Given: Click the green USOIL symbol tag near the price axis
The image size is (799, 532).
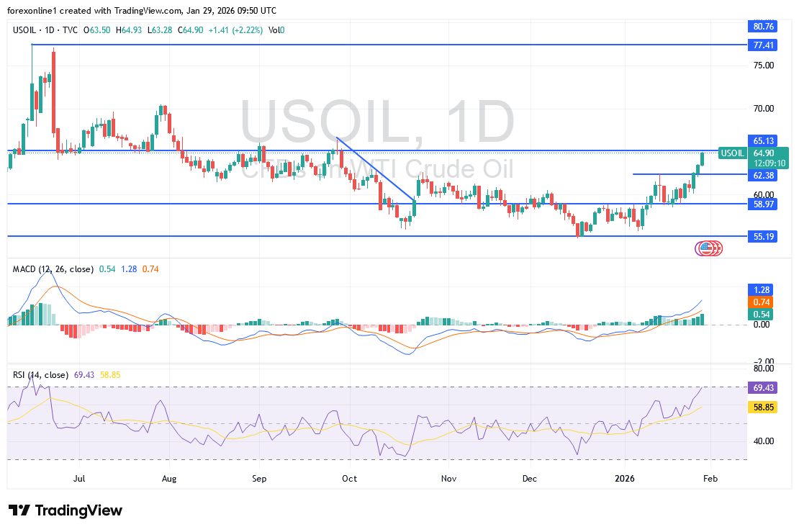Looking at the screenshot, I should pyautogui.click(x=733, y=153).
